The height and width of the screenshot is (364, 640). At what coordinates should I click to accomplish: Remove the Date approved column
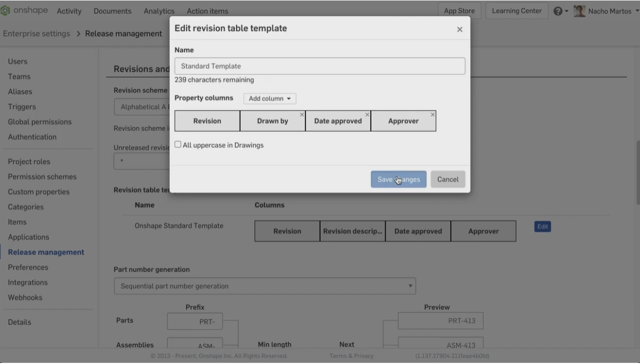click(x=367, y=114)
